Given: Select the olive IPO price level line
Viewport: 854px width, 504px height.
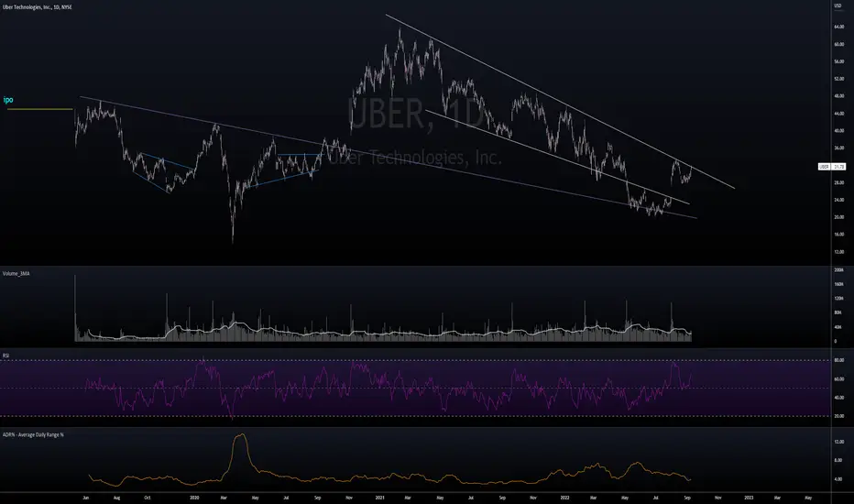Looking at the screenshot, I should [39, 110].
